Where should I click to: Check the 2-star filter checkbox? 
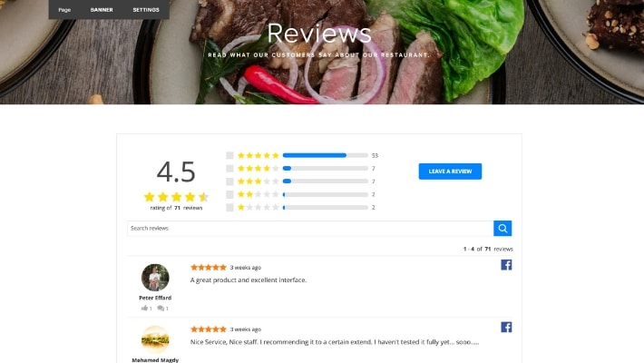pos(229,194)
